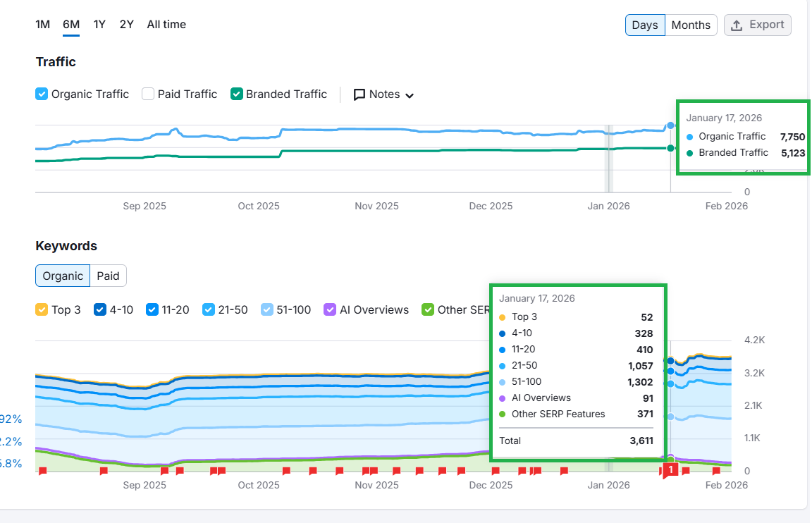Toggle the AI Overviews checkbox
This screenshot has width=812, height=523.
click(x=330, y=309)
